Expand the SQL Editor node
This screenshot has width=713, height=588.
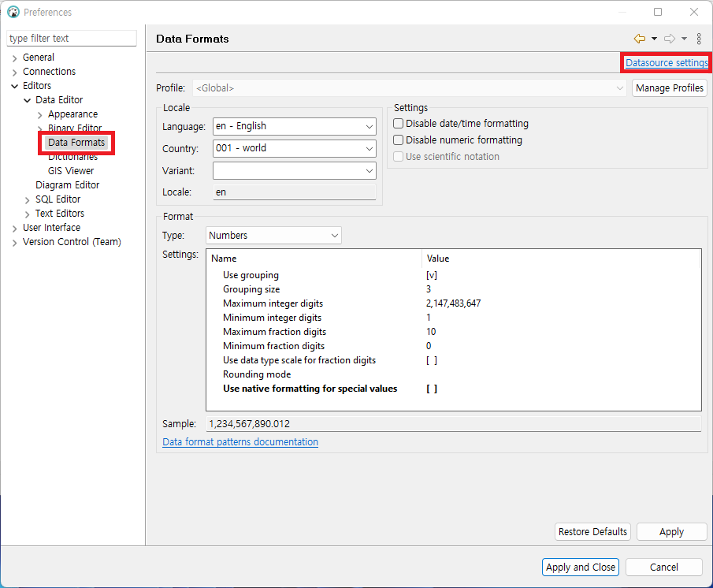tap(28, 199)
